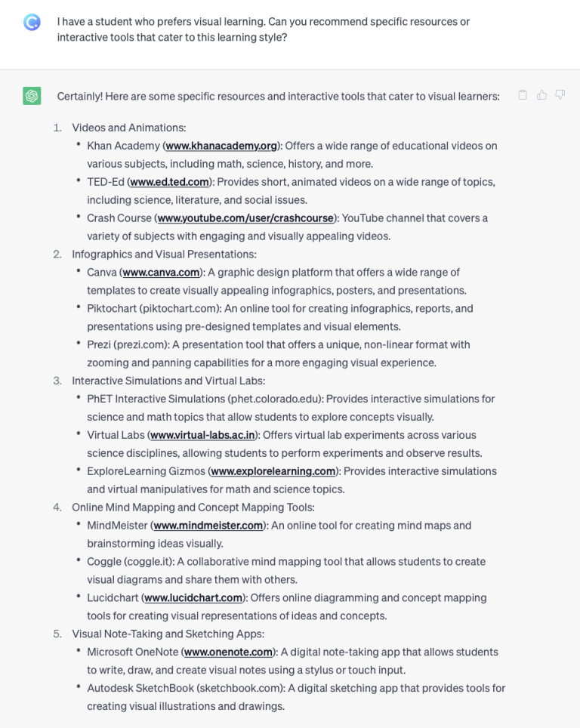The width and height of the screenshot is (580, 728).
Task: Copy the response with the clipboard icon
Action: [x=523, y=95]
